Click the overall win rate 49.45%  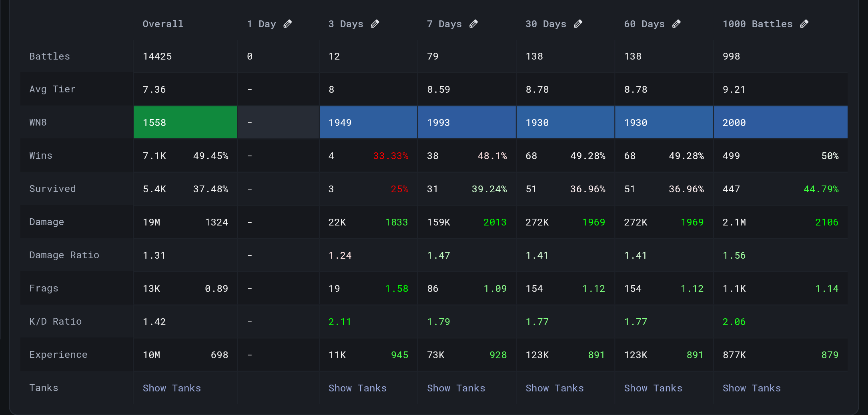(x=210, y=156)
